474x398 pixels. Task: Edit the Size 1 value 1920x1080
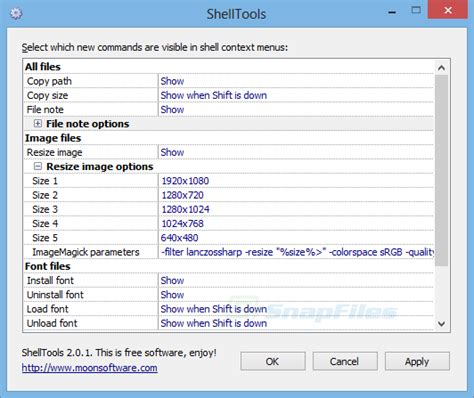296,181
